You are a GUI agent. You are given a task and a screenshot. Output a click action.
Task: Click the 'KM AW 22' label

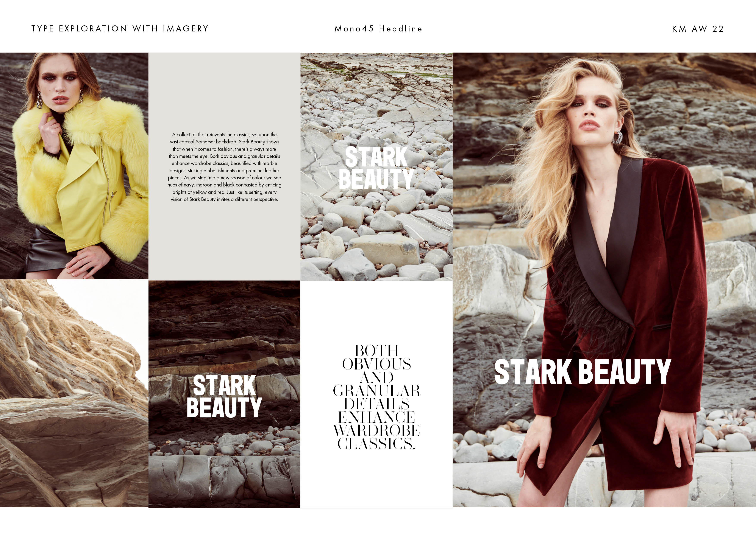(698, 29)
